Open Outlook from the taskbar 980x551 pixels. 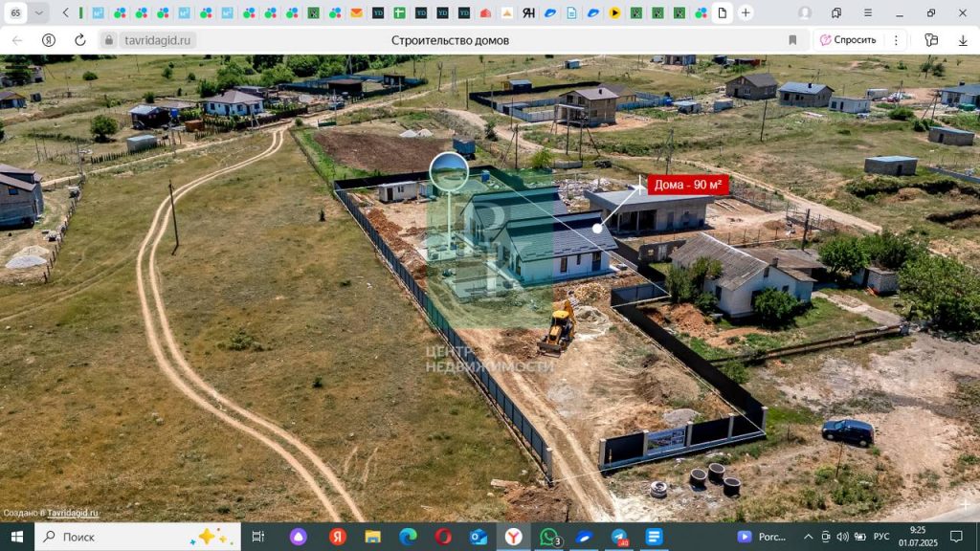pos(479,537)
